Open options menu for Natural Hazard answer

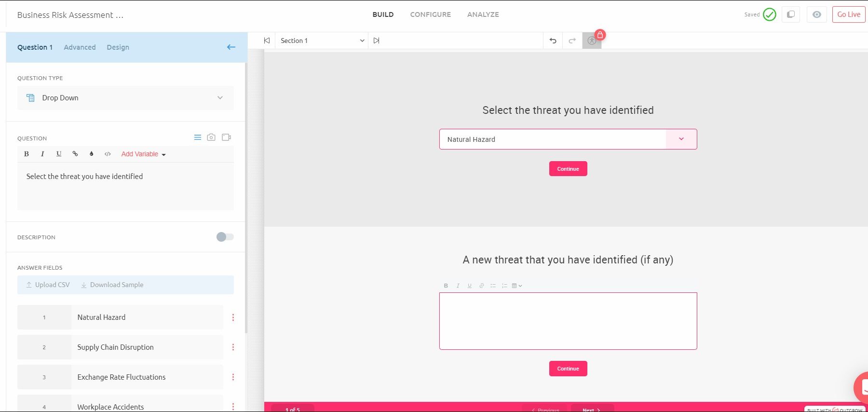[x=233, y=317]
